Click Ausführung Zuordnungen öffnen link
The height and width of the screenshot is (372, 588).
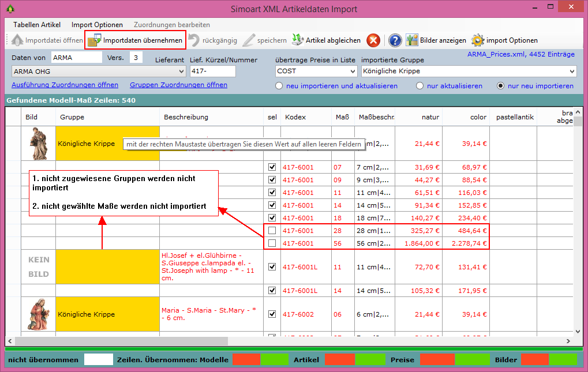click(x=65, y=85)
